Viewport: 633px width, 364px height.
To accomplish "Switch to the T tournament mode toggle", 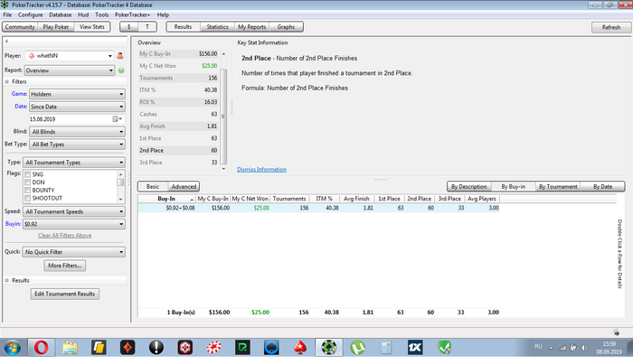I will coord(147,27).
